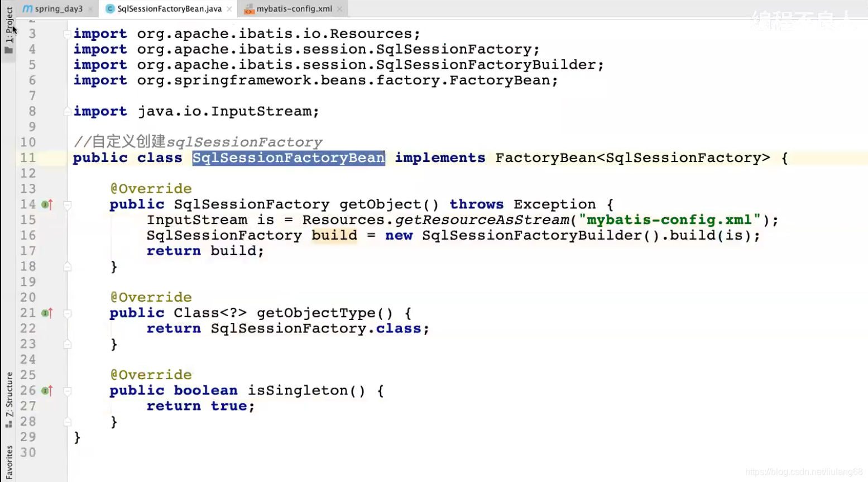868x482 pixels.
Task: Click the fold end marker on line 18
Action: 68,267
